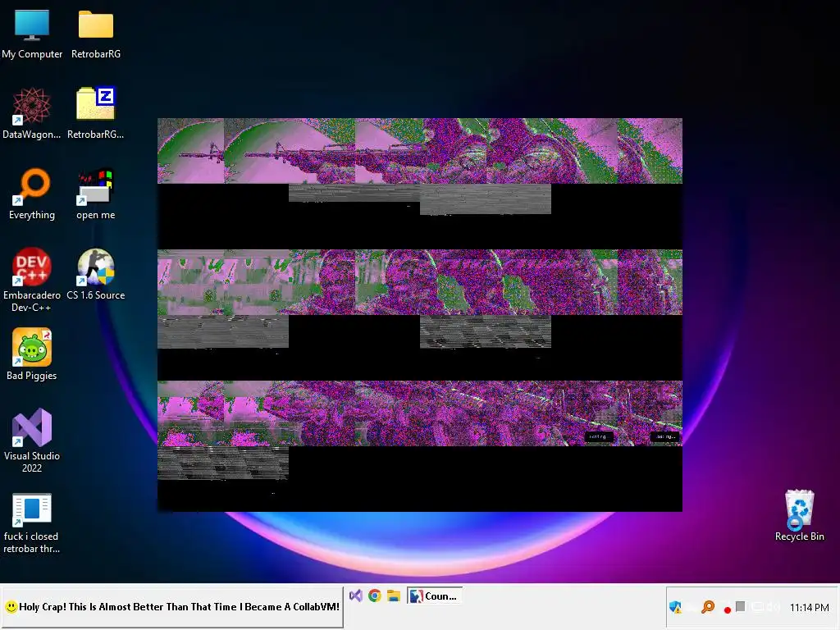
Task: Click the Visual Studio quick launch icon
Action: (x=356, y=596)
